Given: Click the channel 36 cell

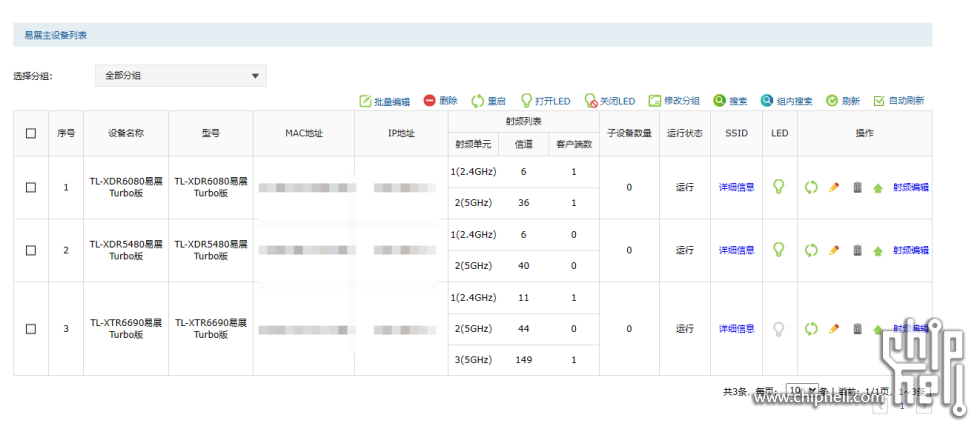Looking at the screenshot, I should coord(523,203).
